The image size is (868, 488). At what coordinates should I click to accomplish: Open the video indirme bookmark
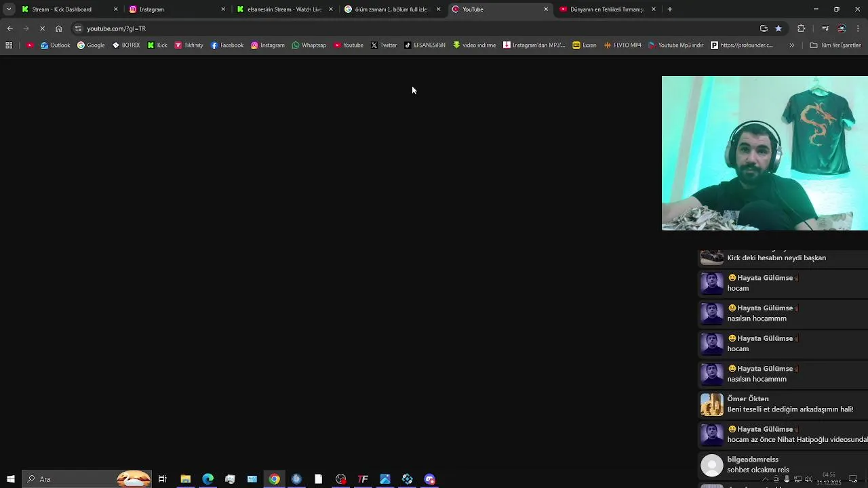(x=475, y=45)
